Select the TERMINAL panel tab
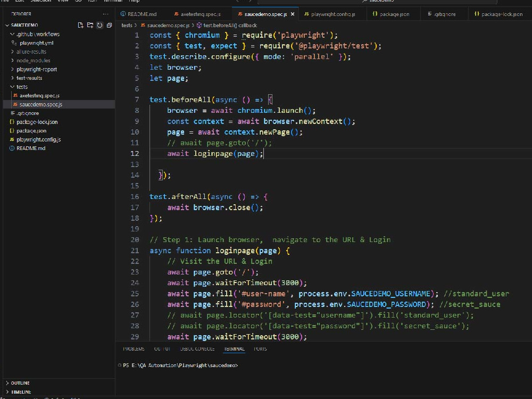The width and height of the screenshot is (532, 399). pyautogui.click(x=234, y=349)
